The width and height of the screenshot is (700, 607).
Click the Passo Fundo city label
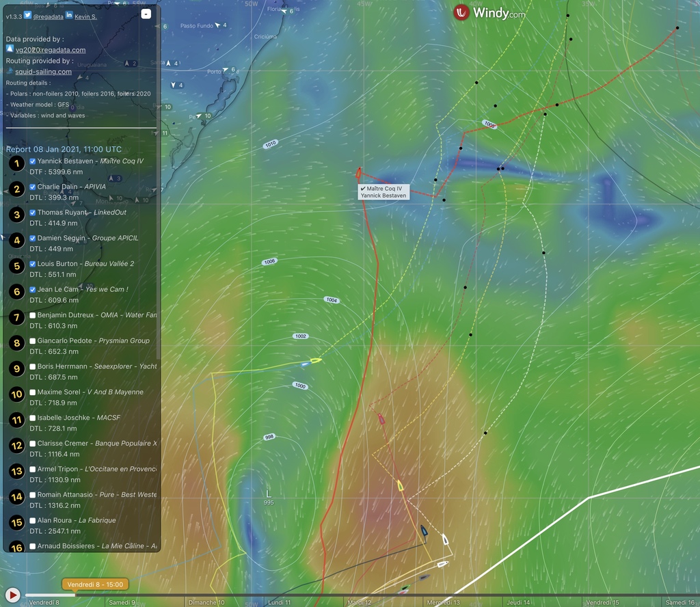pos(197,25)
